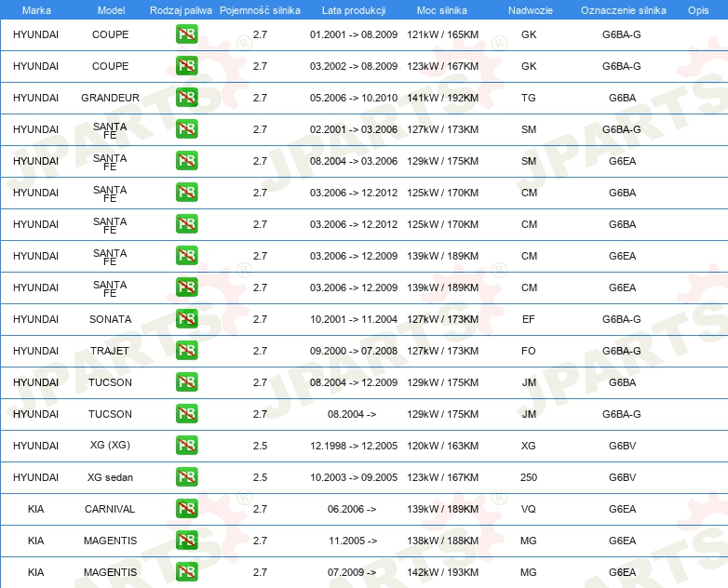Click HYUNDAI brand cell in Grandeur row
This screenshot has width=728, height=588.
(35, 98)
